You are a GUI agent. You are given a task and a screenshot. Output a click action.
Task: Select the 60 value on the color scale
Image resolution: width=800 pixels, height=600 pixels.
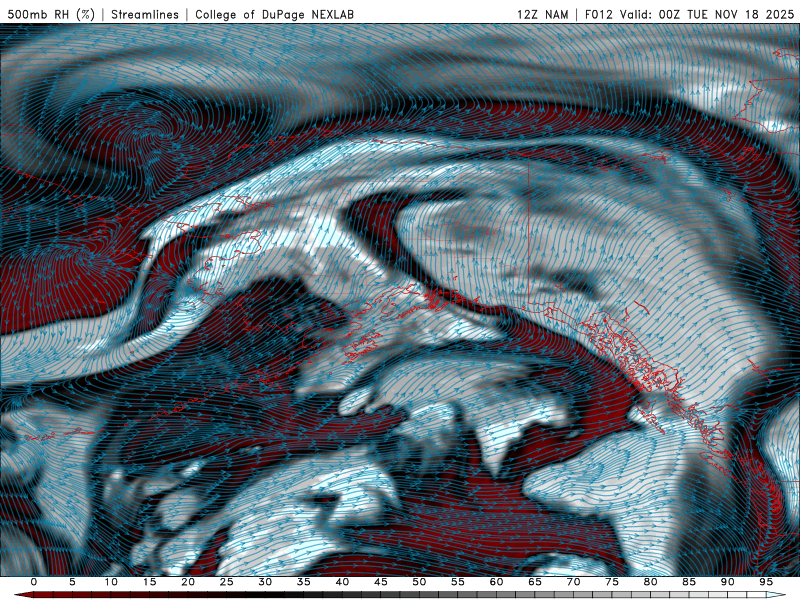496,582
